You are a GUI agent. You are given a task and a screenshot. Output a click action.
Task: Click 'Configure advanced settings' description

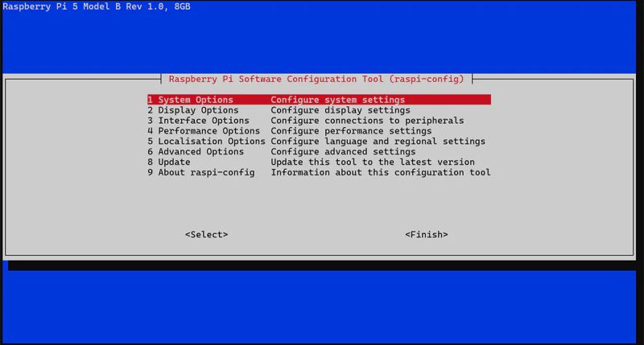343,152
